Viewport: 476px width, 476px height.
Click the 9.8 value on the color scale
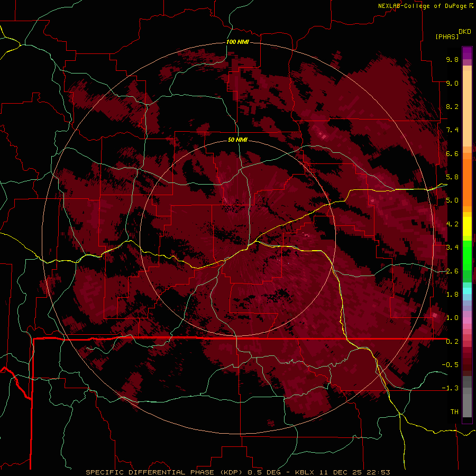pyautogui.click(x=452, y=59)
